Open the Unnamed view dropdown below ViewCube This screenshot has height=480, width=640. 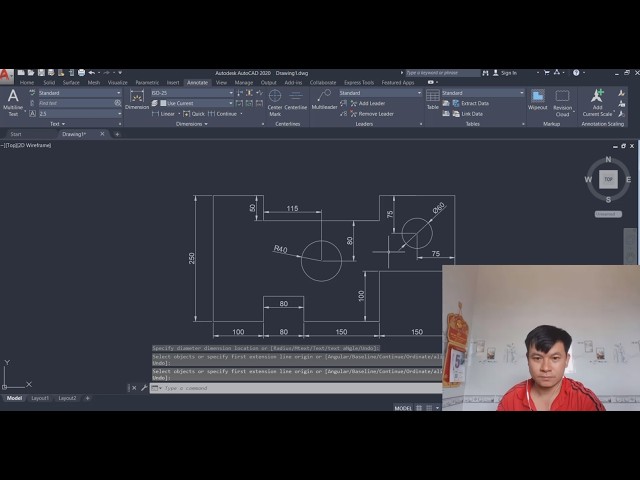coord(608,214)
